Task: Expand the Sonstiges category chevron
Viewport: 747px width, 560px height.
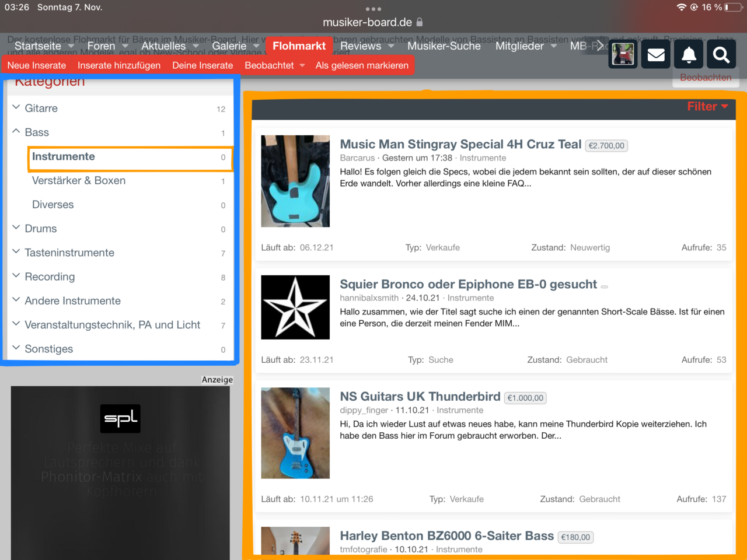Action: click(x=16, y=348)
